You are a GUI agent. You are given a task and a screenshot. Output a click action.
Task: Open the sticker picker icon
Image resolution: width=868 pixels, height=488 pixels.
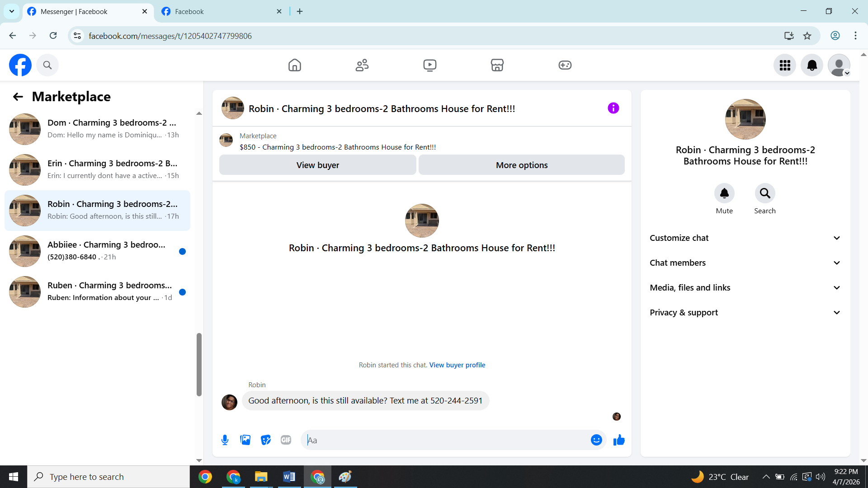(266, 440)
